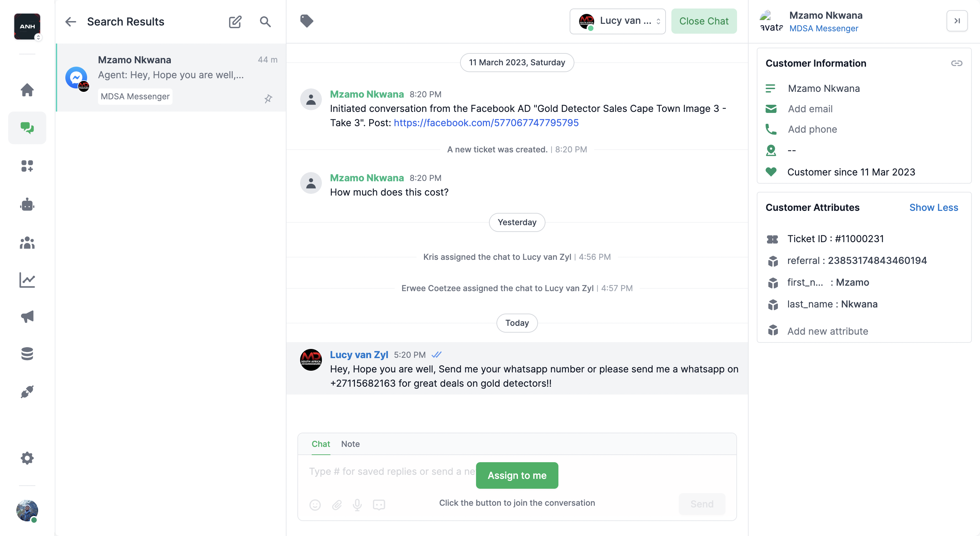Image resolution: width=980 pixels, height=536 pixels.
Task: Collapse the customer details side panel
Action: (957, 21)
